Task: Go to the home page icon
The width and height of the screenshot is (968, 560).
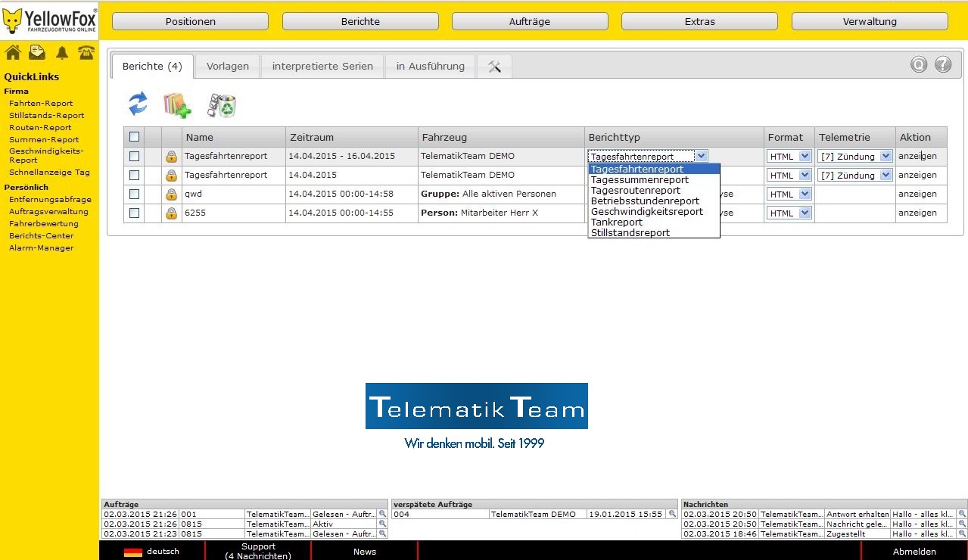Action: [13, 52]
